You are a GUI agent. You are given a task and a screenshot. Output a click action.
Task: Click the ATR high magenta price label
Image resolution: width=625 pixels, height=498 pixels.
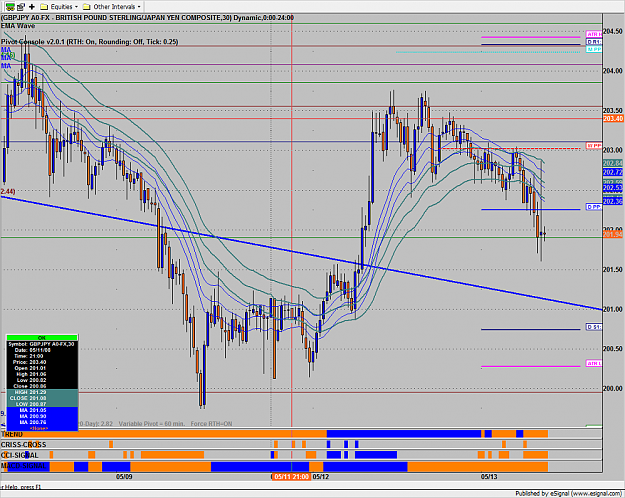tap(594, 35)
